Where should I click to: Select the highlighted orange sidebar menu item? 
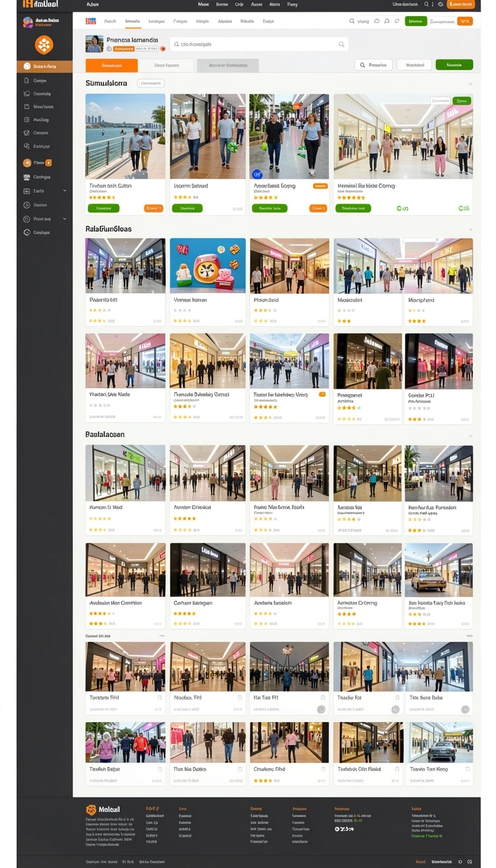(45, 66)
